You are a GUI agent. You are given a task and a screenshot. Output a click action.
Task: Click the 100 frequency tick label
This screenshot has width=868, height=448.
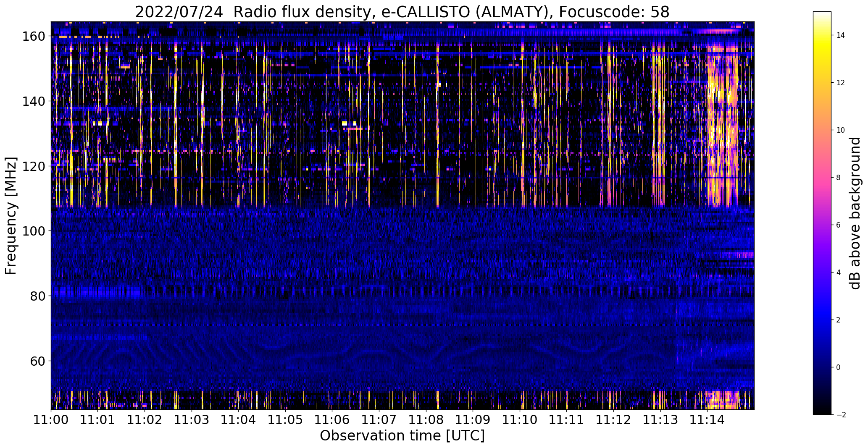[33, 231]
